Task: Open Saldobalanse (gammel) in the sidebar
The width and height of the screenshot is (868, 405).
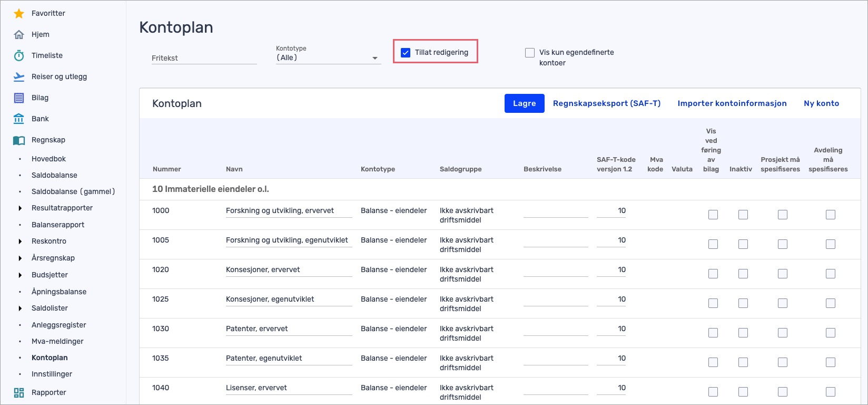Action: [x=73, y=191]
